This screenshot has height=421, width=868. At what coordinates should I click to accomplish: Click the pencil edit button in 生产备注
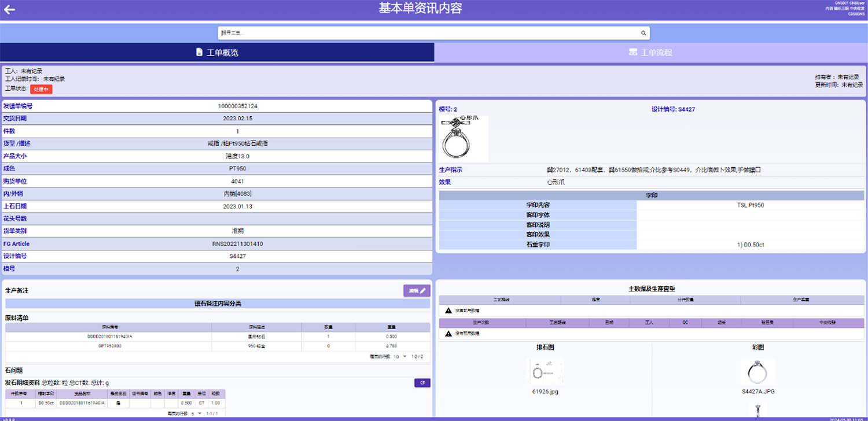pyautogui.click(x=417, y=291)
